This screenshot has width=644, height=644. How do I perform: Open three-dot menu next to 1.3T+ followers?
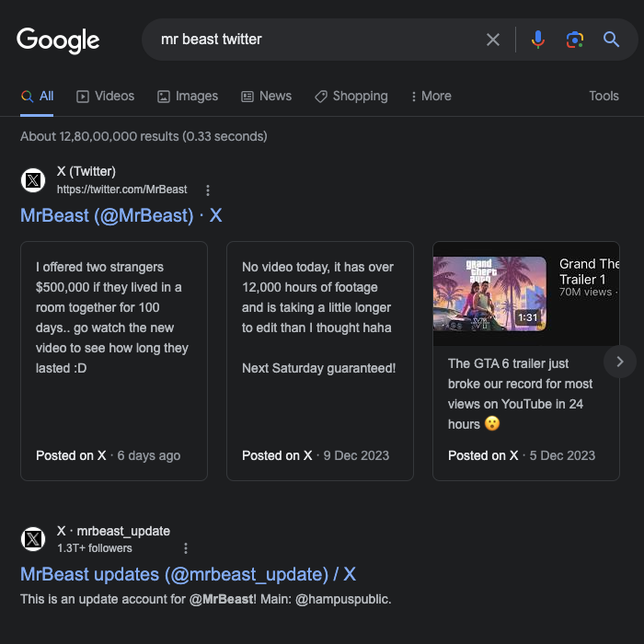186,548
